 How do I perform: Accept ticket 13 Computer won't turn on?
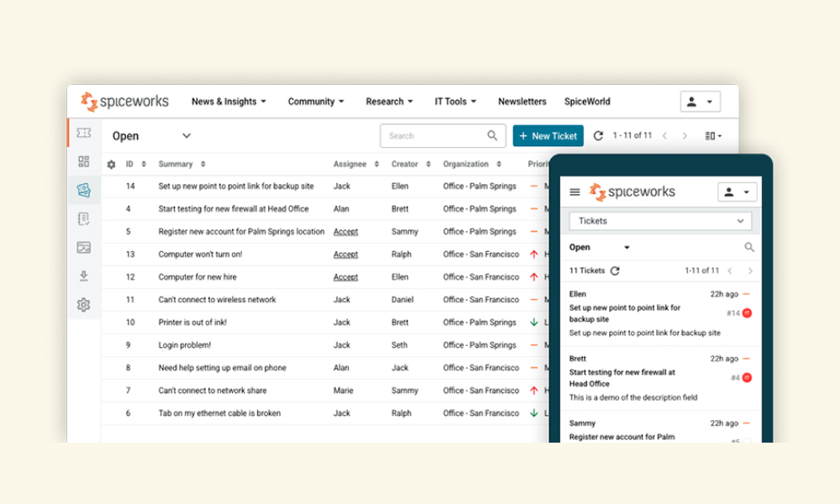point(345,255)
